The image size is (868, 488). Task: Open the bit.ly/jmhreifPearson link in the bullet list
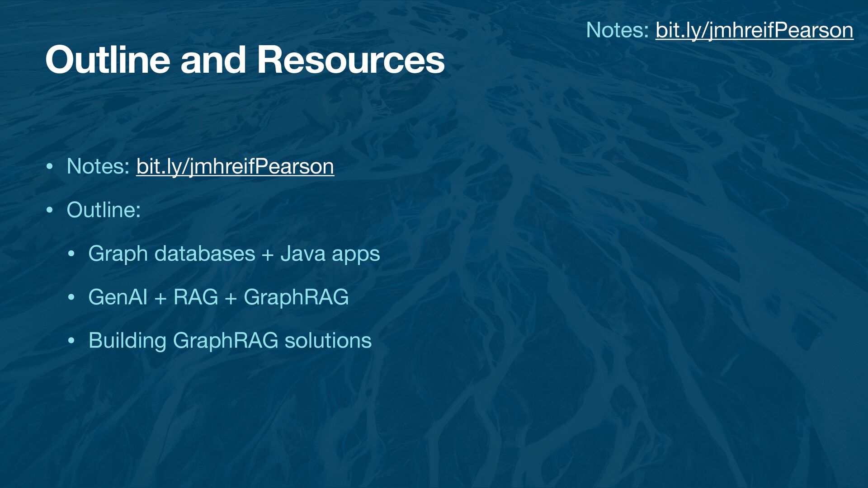coord(235,166)
